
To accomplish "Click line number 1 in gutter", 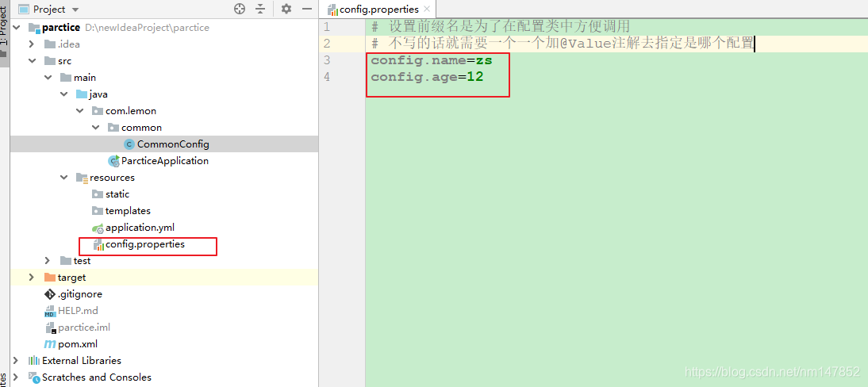I will pyautogui.click(x=327, y=27).
